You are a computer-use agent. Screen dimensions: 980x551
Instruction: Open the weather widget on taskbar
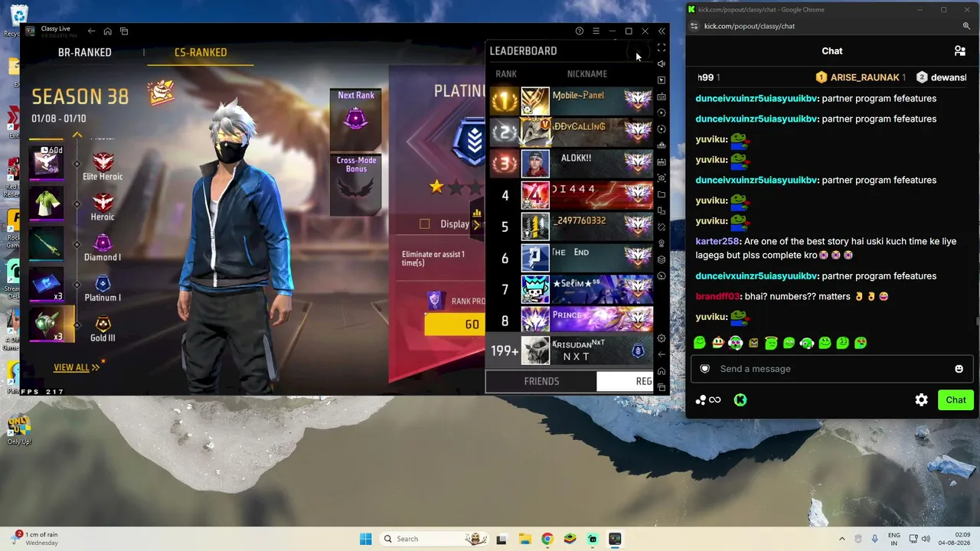point(36,539)
